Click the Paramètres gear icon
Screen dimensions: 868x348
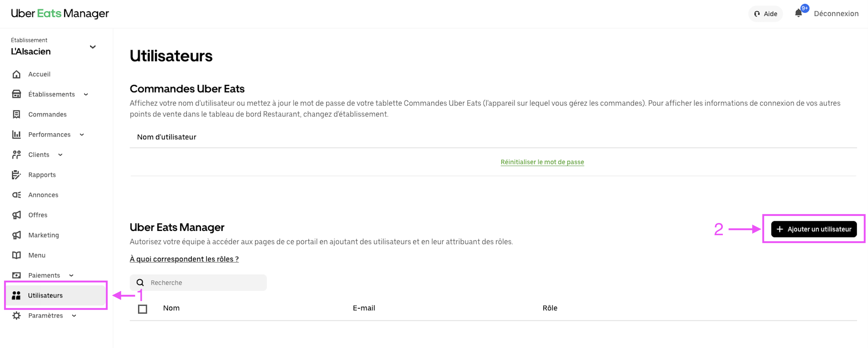tap(17, 316)
